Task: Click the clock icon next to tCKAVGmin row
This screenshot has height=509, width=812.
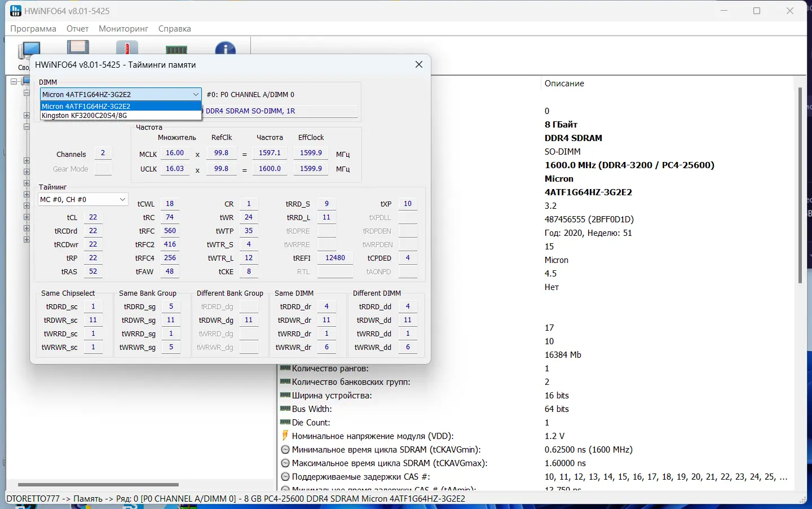Action: pyautogui.click(x=285, y=450)
